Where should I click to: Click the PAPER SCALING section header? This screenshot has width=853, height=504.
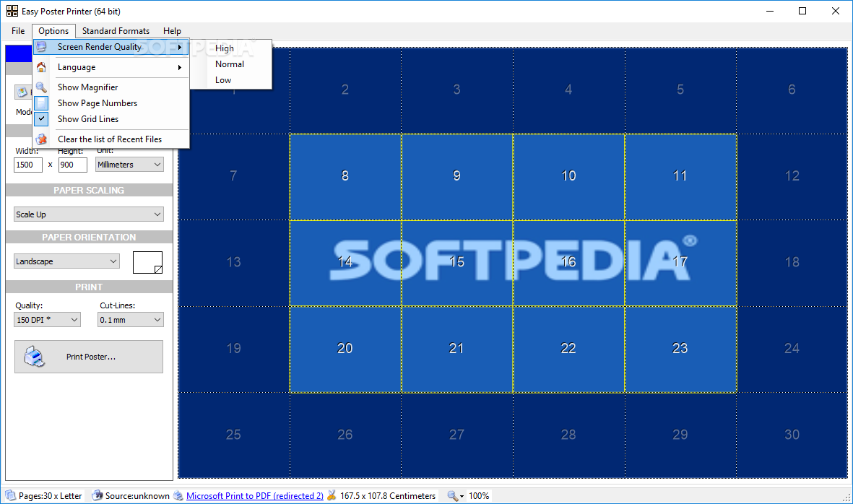pos(89,191)
